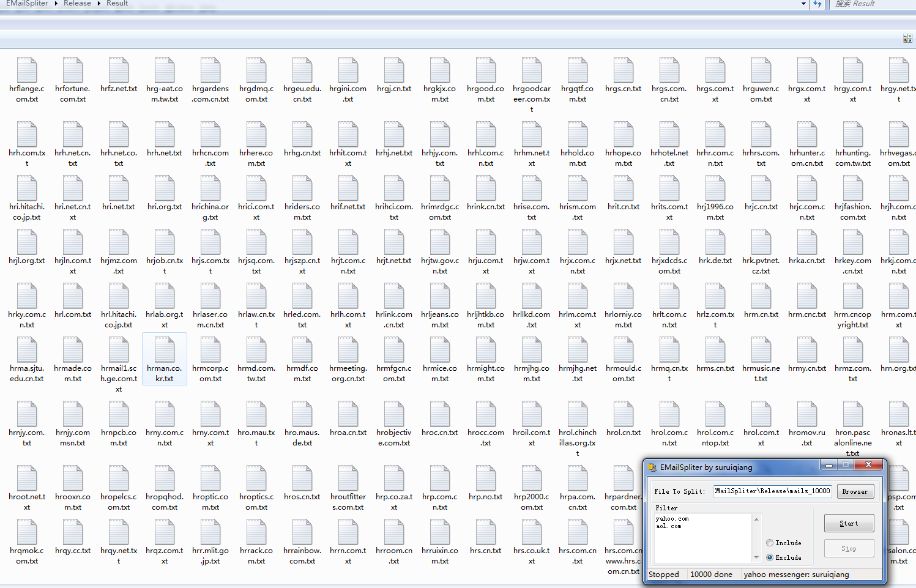Click the hrhotel.net.txt file icon
This screenshot has height=588, width=916.
click(669, 134)
